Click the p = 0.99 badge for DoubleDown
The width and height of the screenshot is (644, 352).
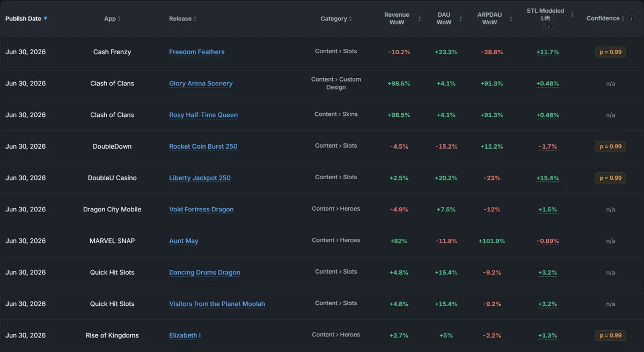click(611, 146)
